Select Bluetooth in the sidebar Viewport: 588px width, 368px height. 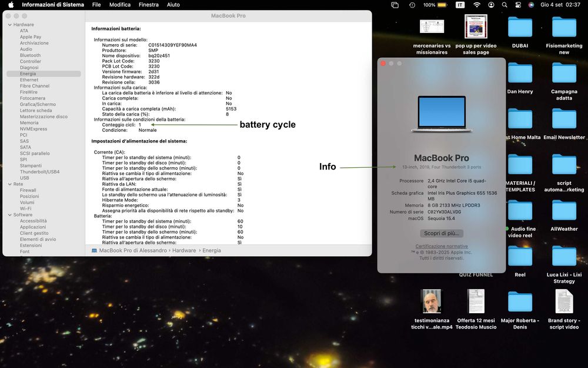click(30, 55)
